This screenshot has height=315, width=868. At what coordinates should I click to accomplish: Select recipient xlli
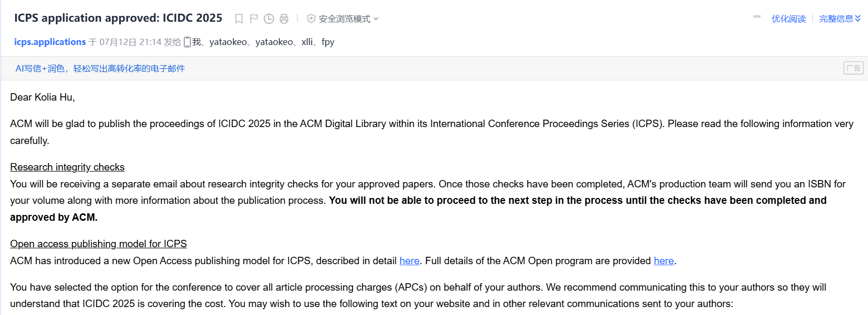coord(307,42)
